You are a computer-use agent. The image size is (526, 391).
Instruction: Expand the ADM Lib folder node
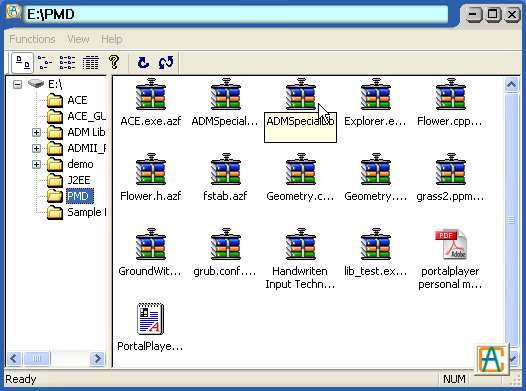point(36,132)
